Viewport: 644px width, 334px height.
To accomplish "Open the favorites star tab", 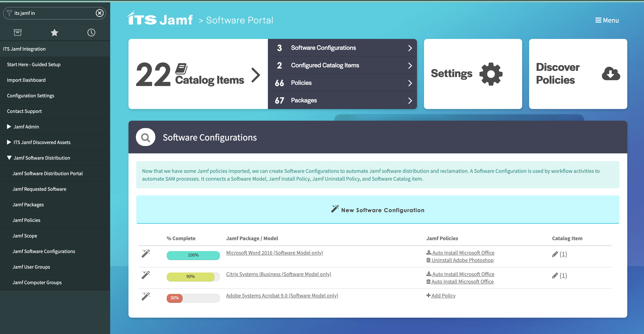I will point(54,33).
